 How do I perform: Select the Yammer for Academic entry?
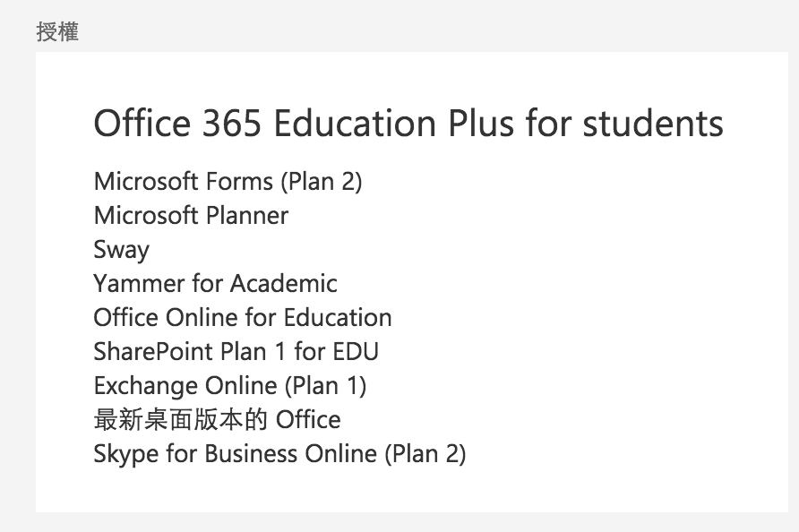click(x=215, y=284)
